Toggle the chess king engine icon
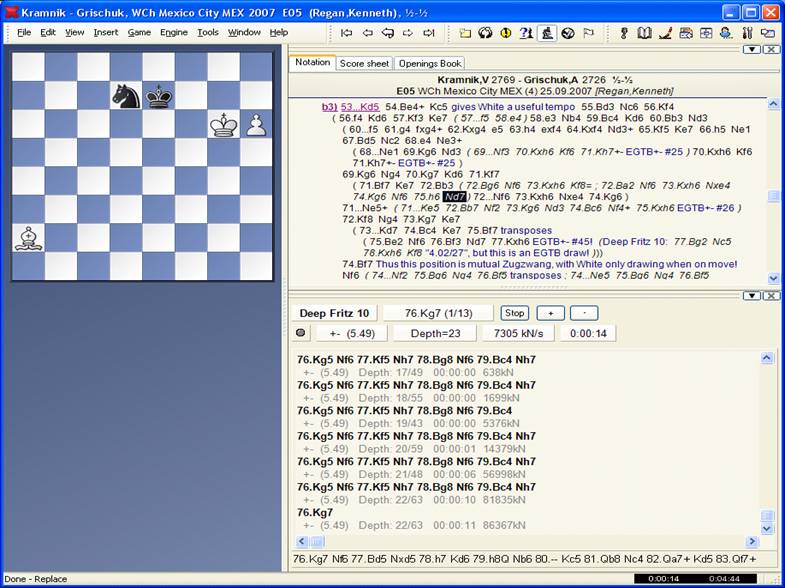785x588 pixels. pos(547,33)
